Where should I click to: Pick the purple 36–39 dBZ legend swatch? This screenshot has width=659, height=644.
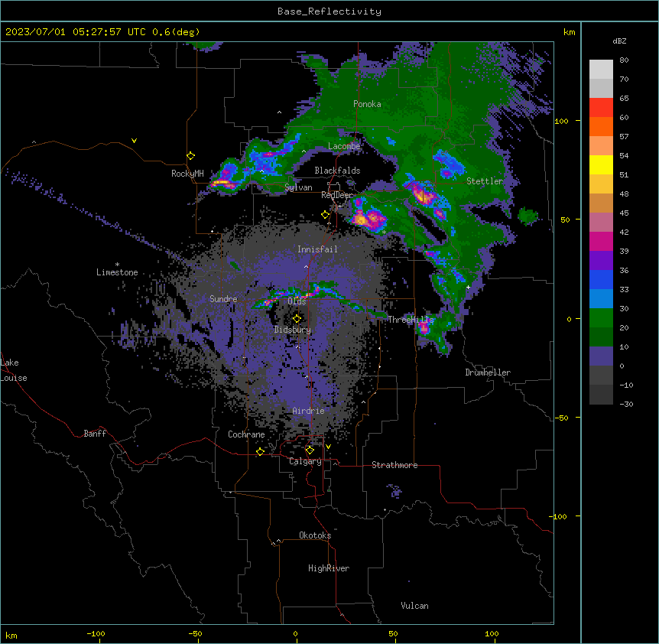[x=601, y=261]
